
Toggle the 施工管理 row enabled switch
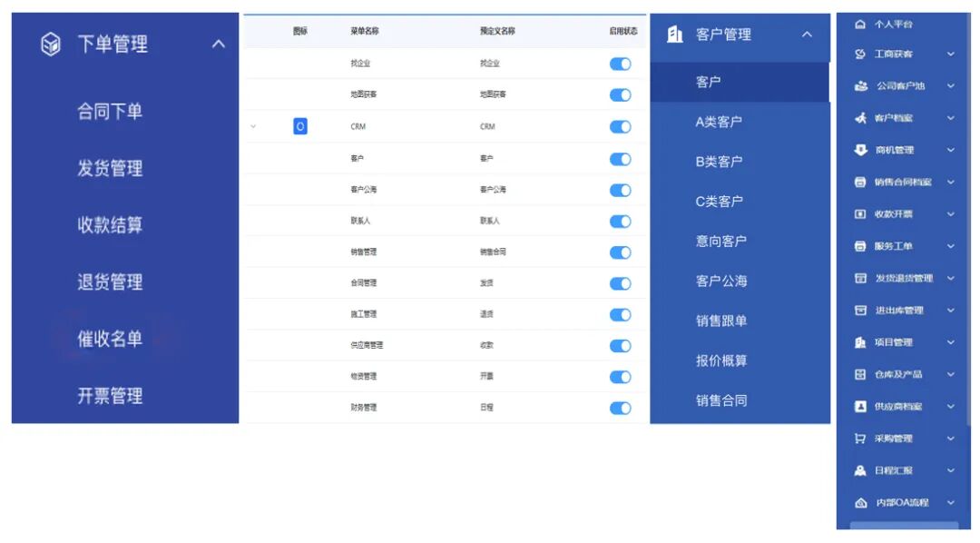tap(620, 315)
